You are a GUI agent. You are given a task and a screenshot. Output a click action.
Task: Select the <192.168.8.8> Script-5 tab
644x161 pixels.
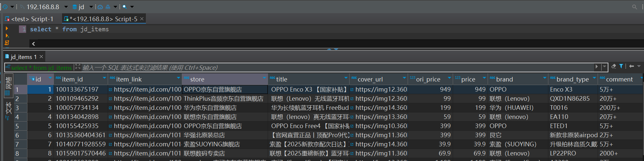point(103,19)
